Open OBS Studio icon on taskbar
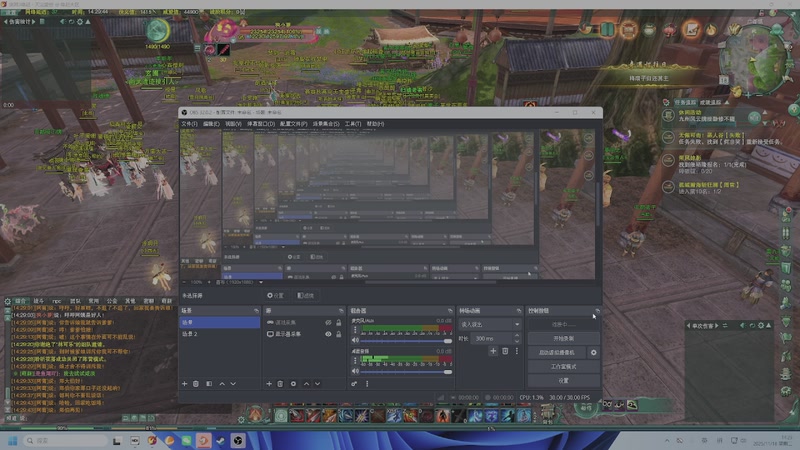The height and width of the screenshot is (450, 800). [238, 440]
